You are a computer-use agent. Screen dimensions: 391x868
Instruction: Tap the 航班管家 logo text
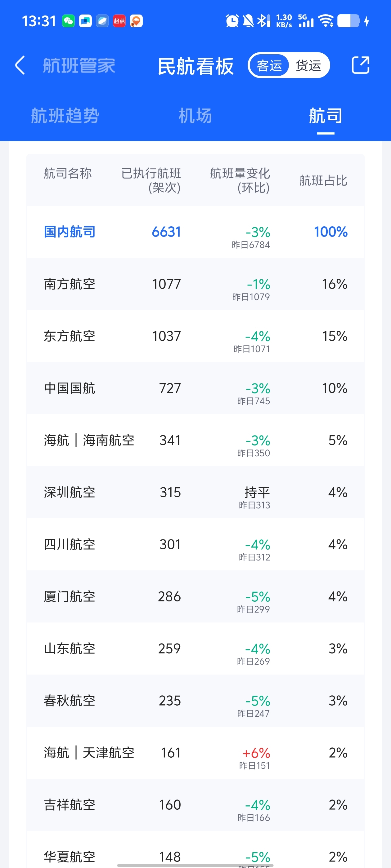(x=79, y=65)
